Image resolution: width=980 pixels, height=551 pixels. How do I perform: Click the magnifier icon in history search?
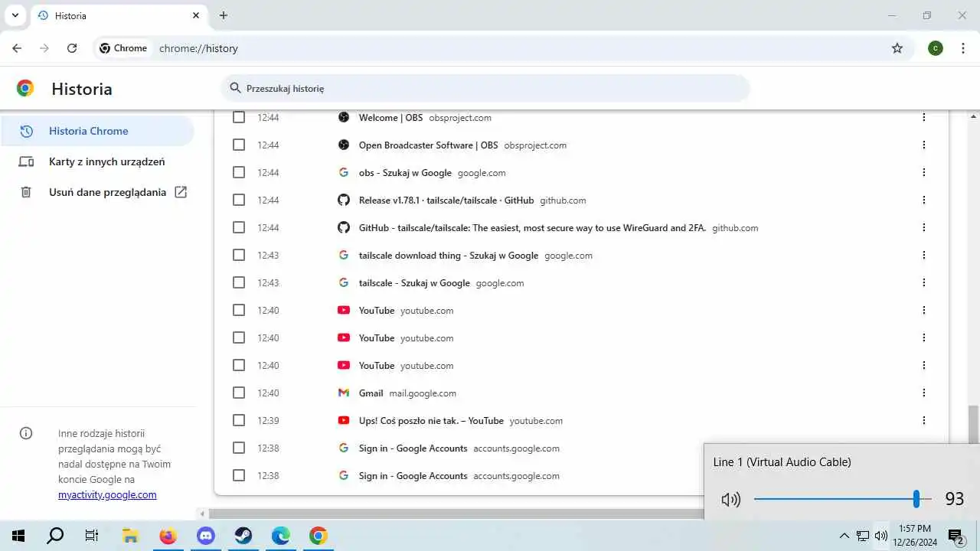point(235,88)
